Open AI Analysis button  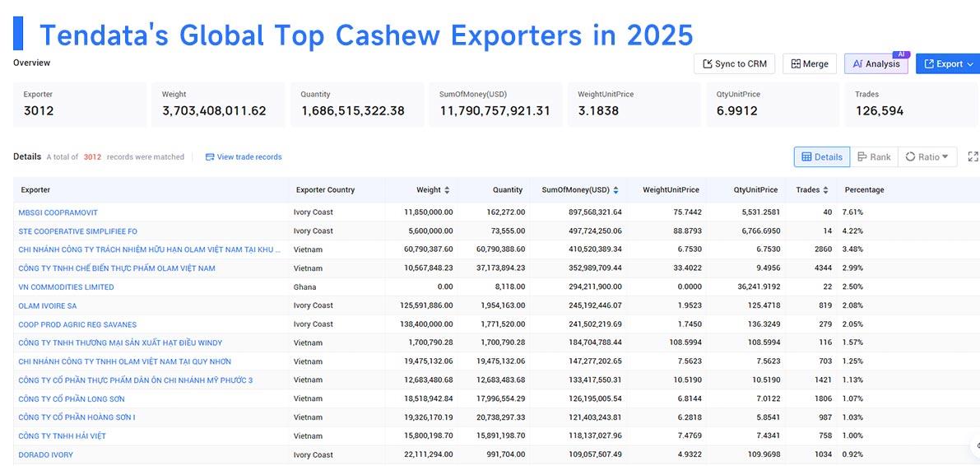(x=876, y=63)
